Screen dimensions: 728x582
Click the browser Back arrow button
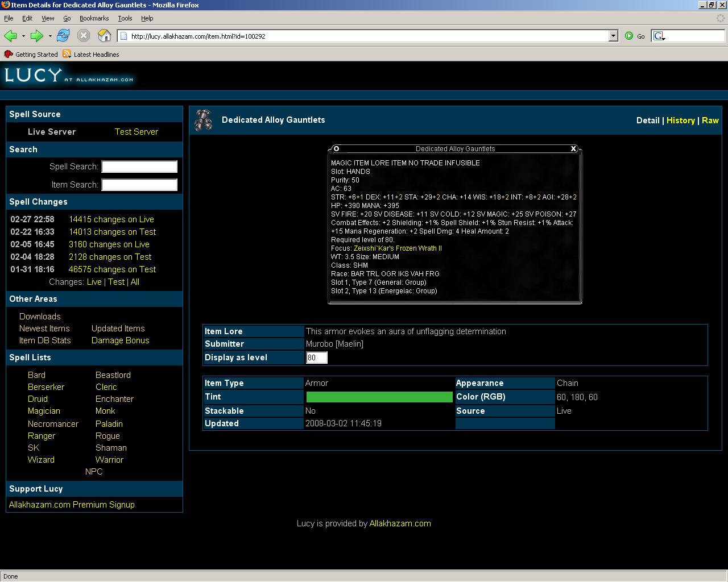click(10, 36)
